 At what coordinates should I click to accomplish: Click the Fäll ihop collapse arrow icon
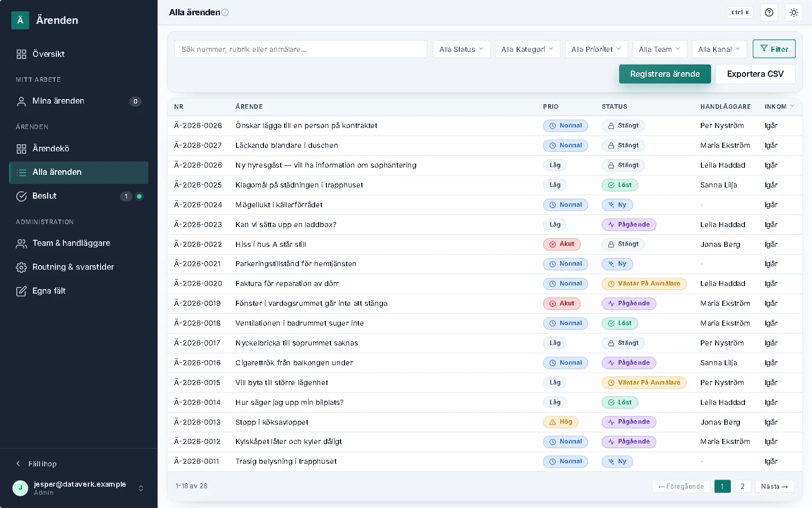click(x=18, y=463)
